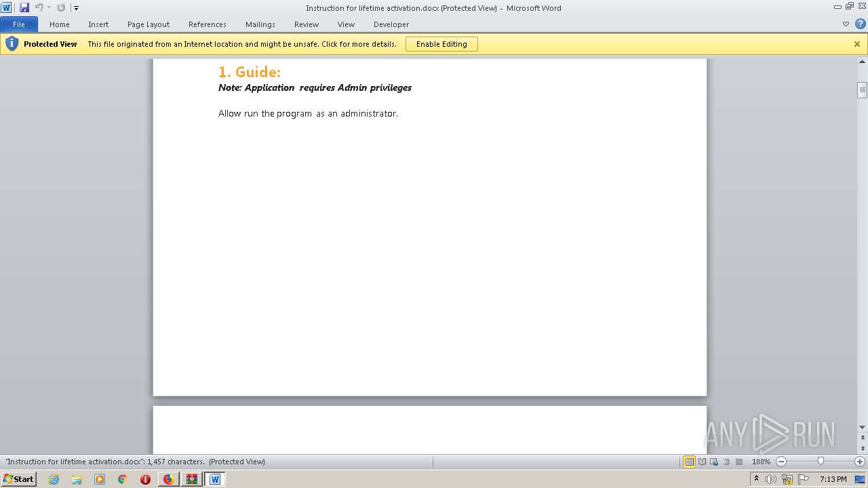Open Word Help question mark icon
The height and width of the screenshot is (488, 868).
click(860, 24)
